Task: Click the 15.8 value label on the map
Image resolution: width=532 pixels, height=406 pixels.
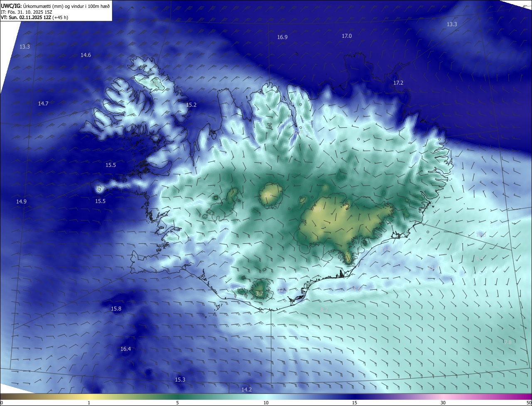Action: 116,308
